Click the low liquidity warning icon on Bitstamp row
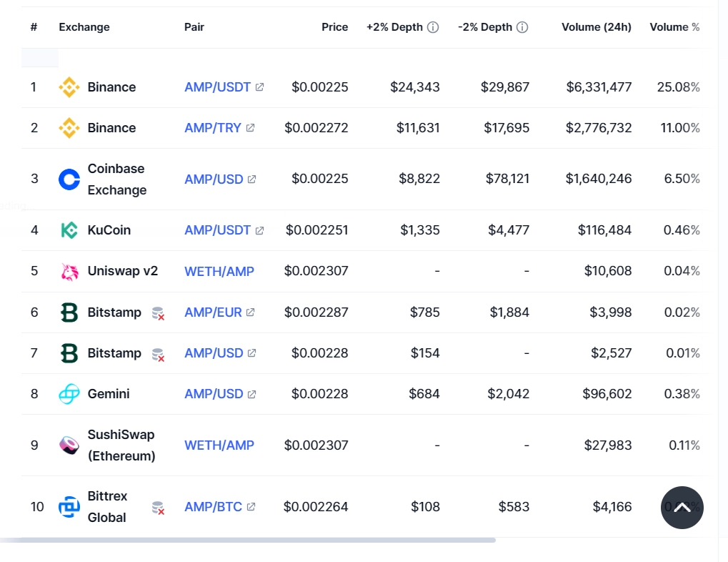This screenshot has width=728, height=562. tap(158, 314)
